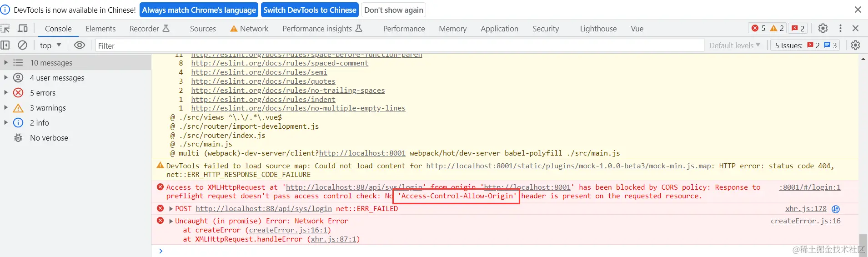Click error icon on Uncaught Network Error row

click(x=160, y=221)
